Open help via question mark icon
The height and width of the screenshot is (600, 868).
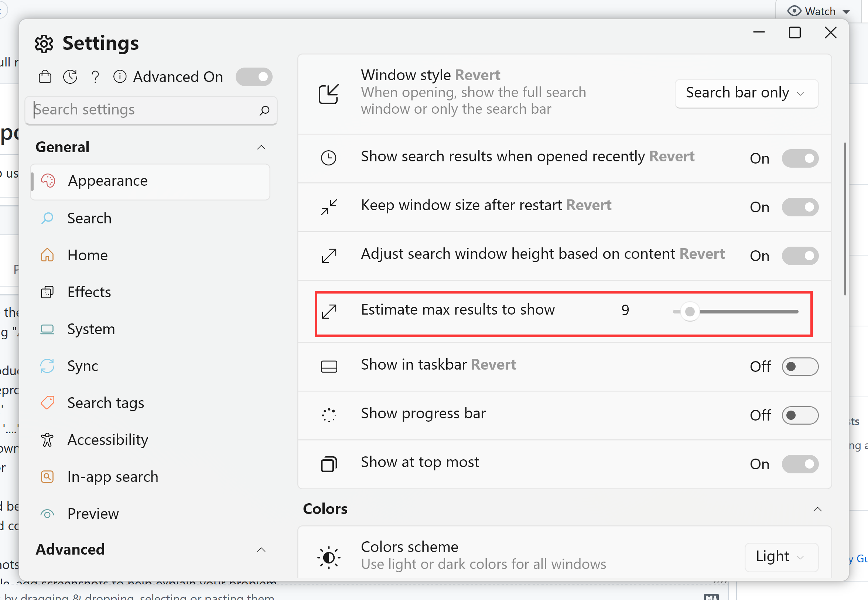coord(95,77)
